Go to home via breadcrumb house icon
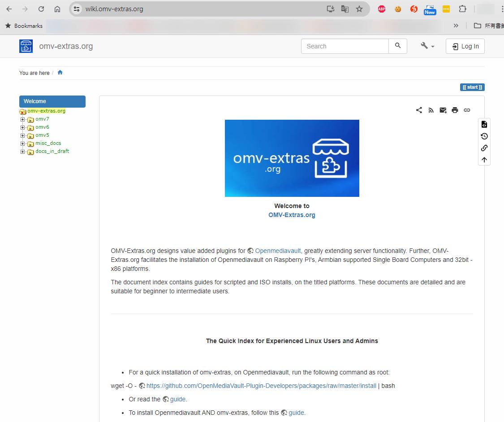 (60, 72)
